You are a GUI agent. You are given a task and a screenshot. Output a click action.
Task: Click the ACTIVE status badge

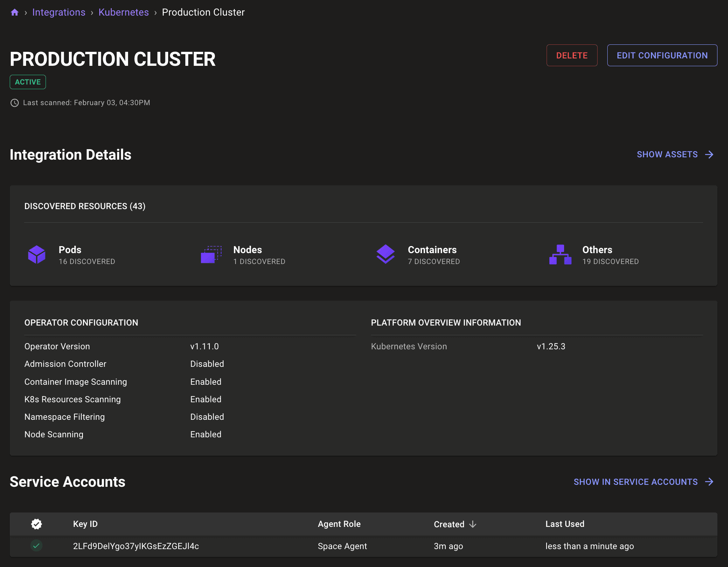pyautogui.click(x=28, y=82)
